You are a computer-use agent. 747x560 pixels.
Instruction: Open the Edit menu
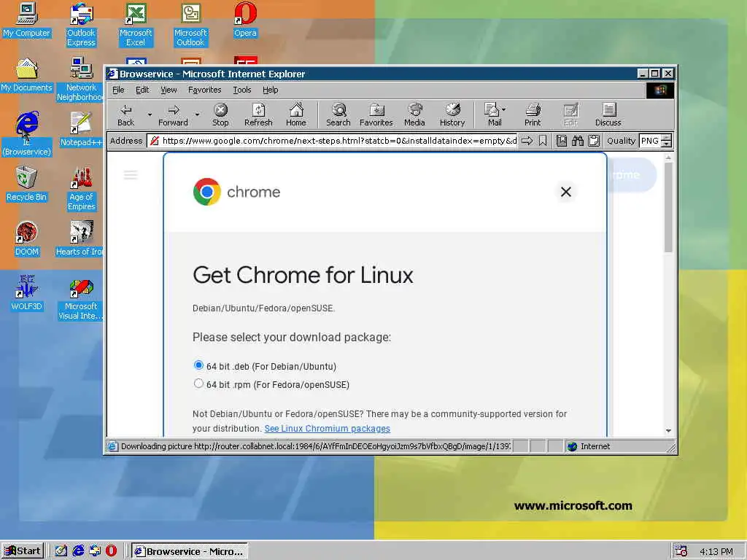(142, 90)
